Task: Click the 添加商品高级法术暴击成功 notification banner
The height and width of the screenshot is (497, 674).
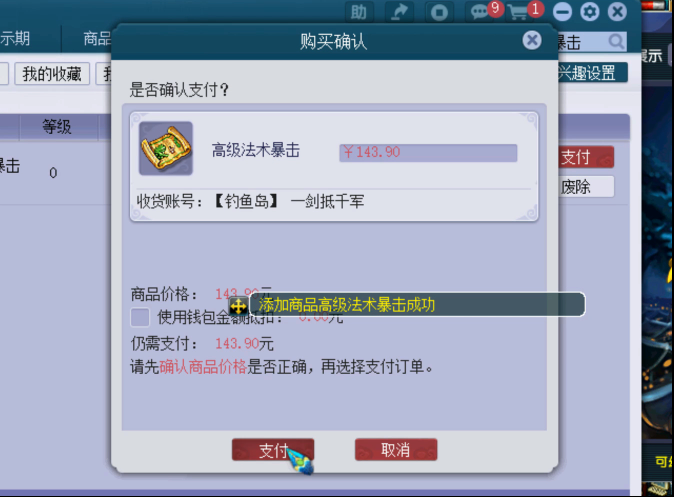Action: [417, 304]
